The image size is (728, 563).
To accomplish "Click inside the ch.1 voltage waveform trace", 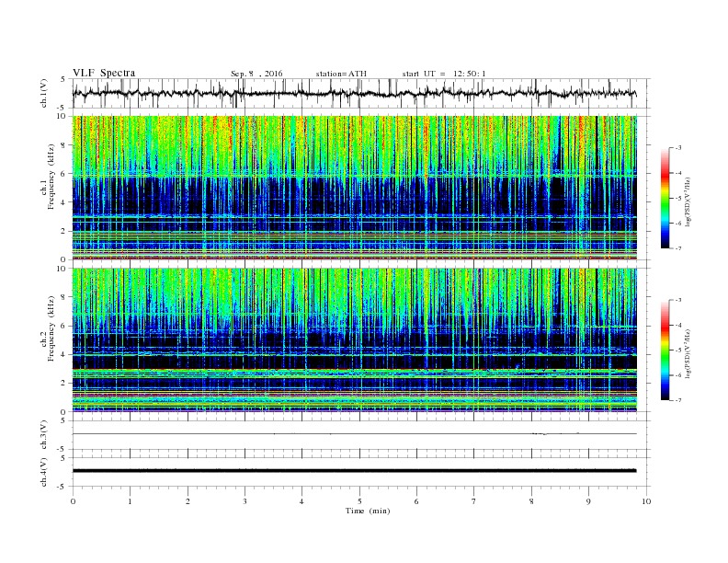I will (354, 93).
